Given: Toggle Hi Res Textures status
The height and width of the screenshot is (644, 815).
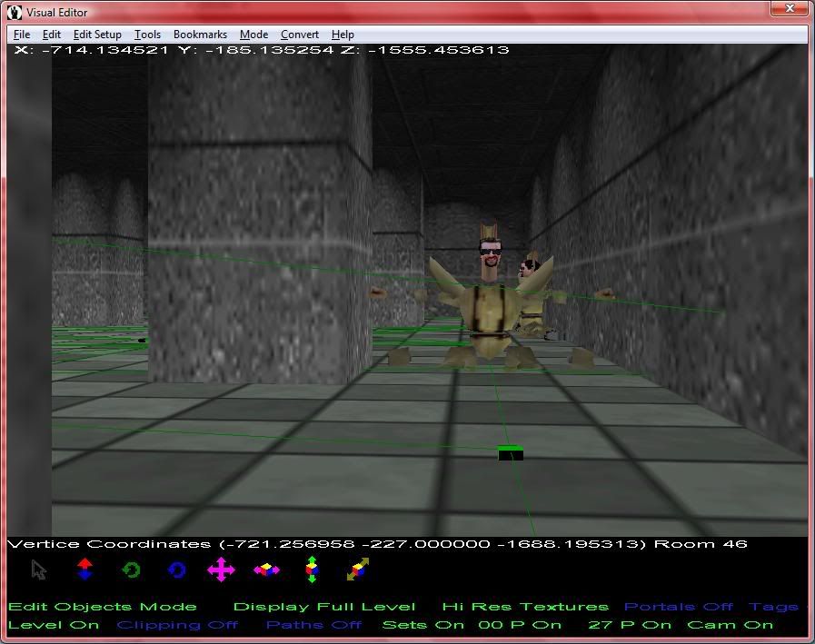Looking at the screenshot, I should pyautogui.click(x=525, y=607).
